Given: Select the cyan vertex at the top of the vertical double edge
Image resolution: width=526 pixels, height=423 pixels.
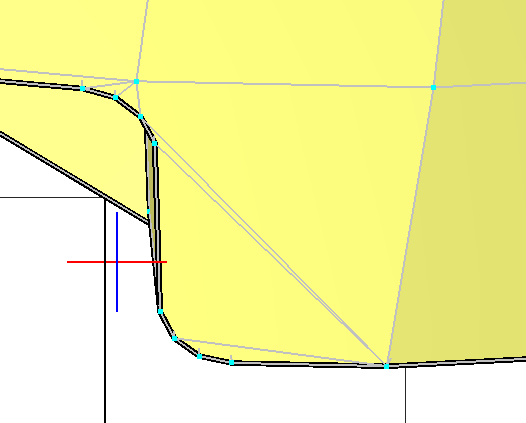Looking at the screenshot, I should coord(155,144).
